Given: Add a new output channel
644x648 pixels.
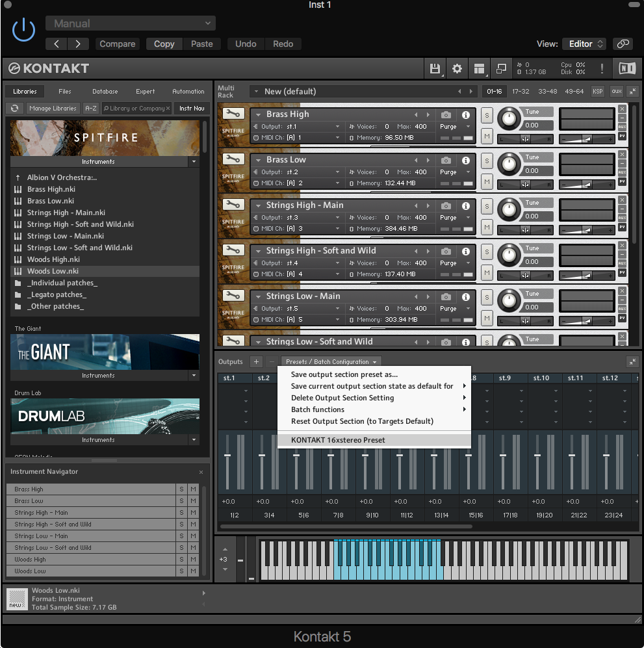Looking at the screenshot, I should click(256, 361).
